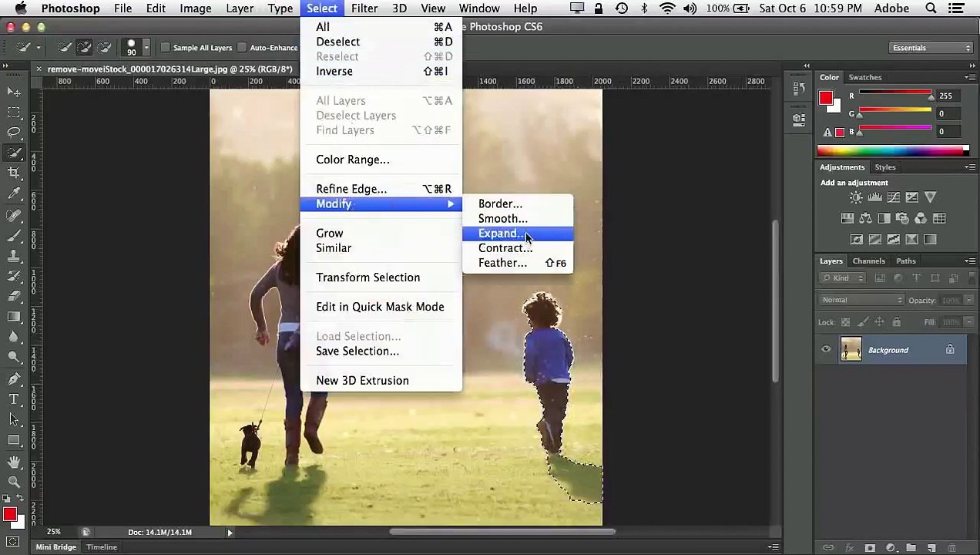Image resolution: width=980 pixels, height=555 pixels.
Task: Pick the Eyedropper tool in toolbar
Action: tap(14, 194)
